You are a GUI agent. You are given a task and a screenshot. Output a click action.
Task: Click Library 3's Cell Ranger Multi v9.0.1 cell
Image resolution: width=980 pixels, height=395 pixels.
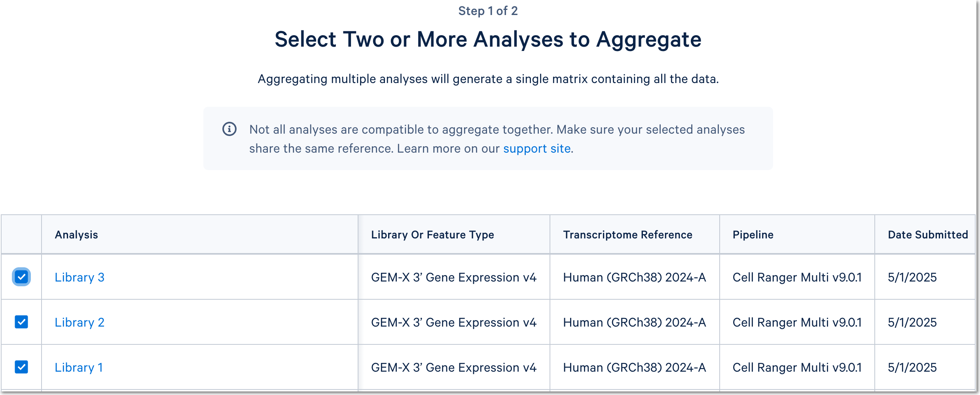tap(797, 277)
